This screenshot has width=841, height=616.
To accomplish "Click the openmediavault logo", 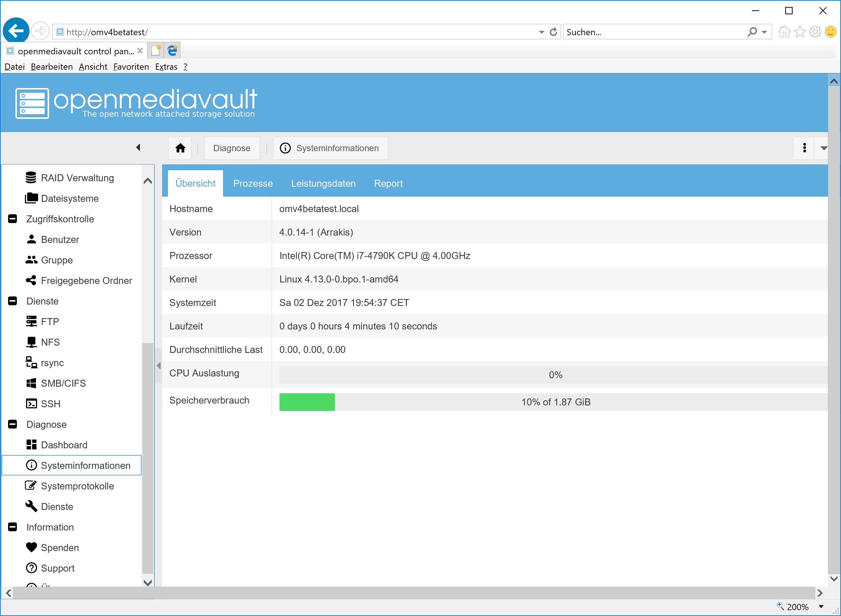I will click(136, 103).
